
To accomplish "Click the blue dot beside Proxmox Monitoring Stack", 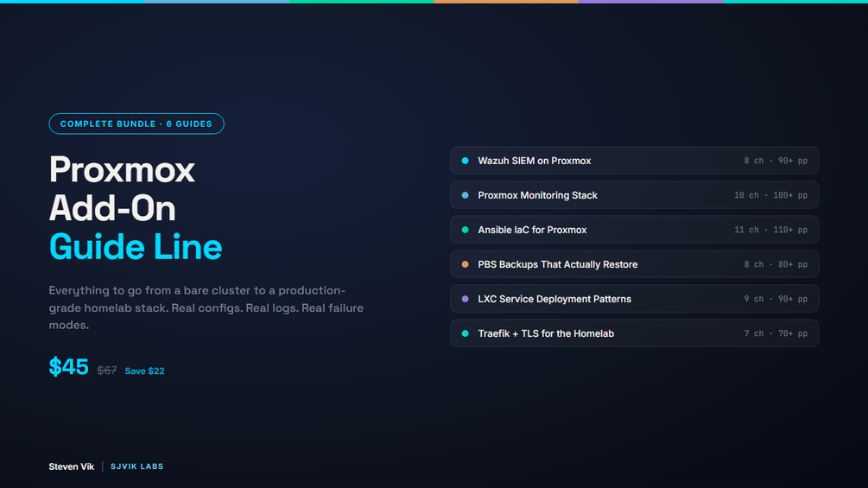I will click(465, 195).
